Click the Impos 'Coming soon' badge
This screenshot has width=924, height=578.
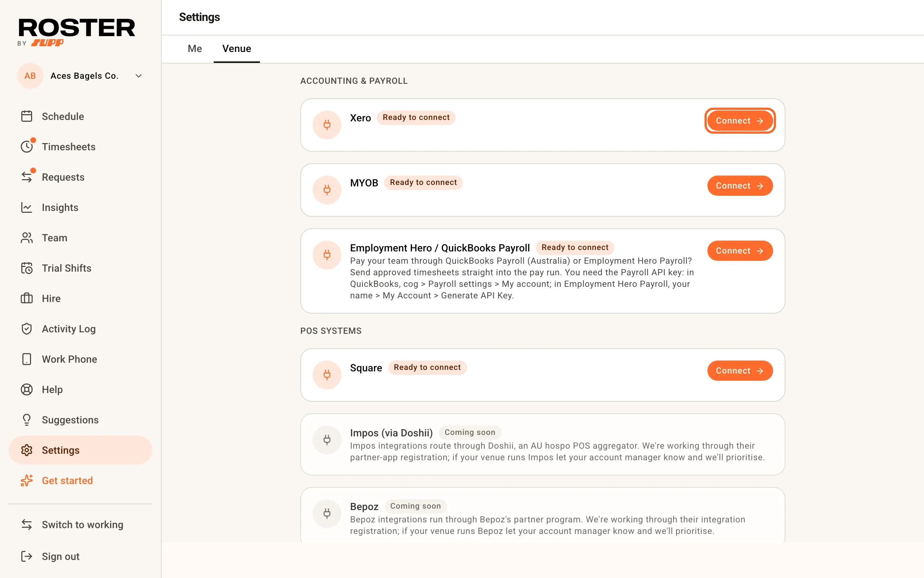pyautogui.click(x=470, y=432)
